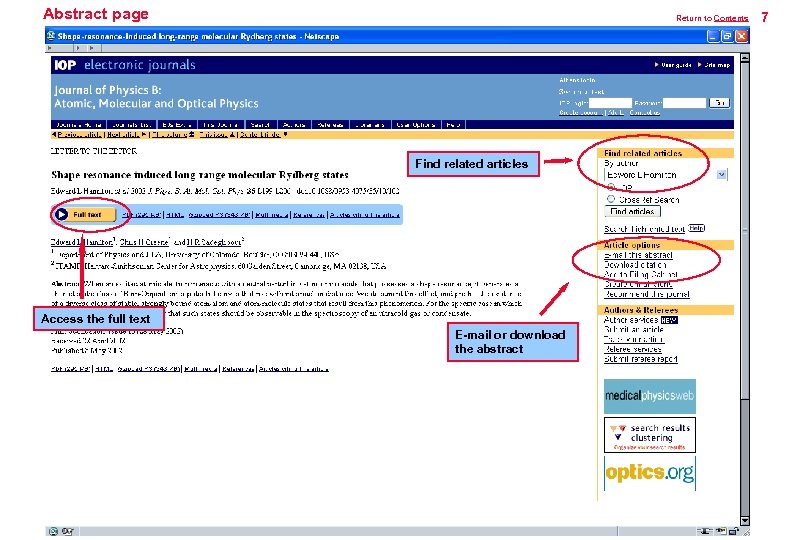Open the PDF link in the blue Full text bar
This screenshot has width=794, height=540.
pos(141,215)
